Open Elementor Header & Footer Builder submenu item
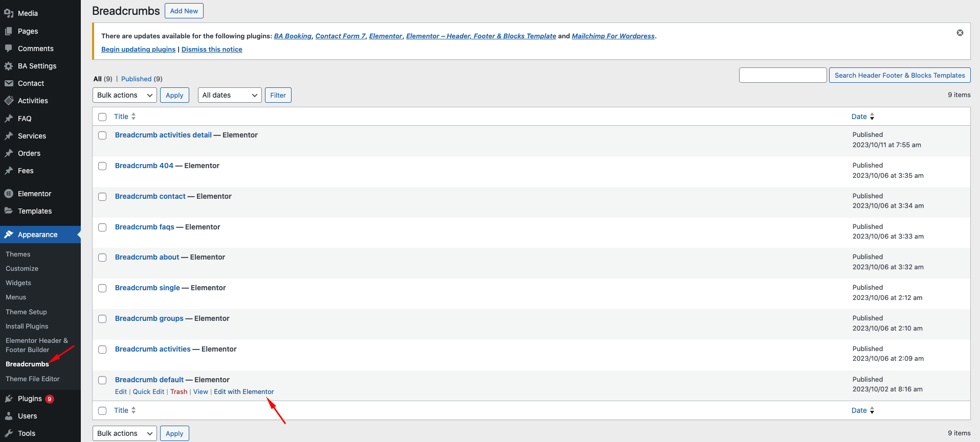This screenshot has width=980, height=442. [x=37, y=345]
